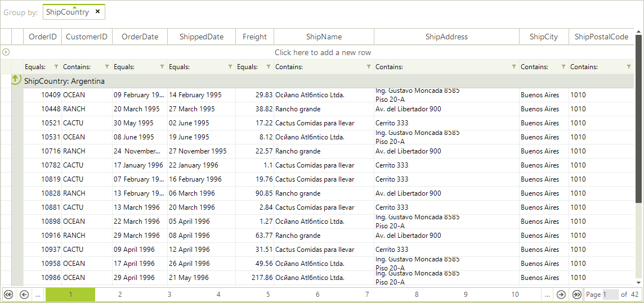
Task: Click the vertical scrollbar thumb
Action: click(638, 118)
